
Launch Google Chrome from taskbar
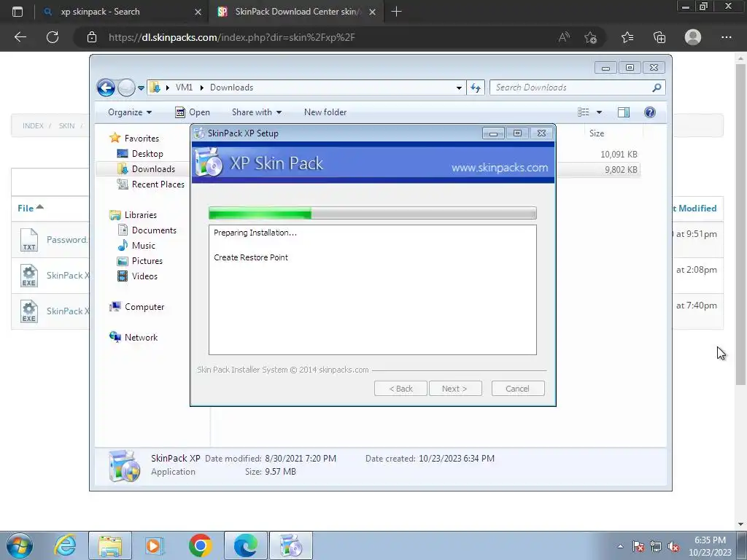click(x=200, y=545)
